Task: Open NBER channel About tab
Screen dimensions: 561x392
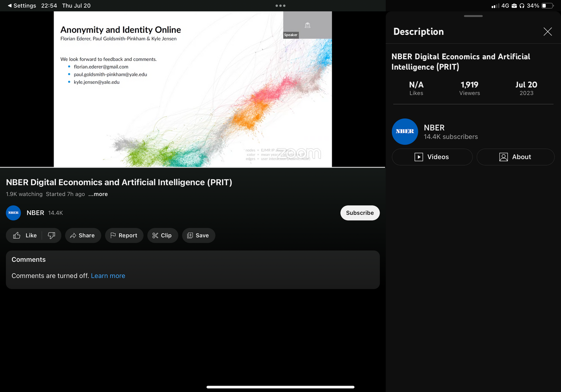Action: pyautogui.click(x=515, y=157)
